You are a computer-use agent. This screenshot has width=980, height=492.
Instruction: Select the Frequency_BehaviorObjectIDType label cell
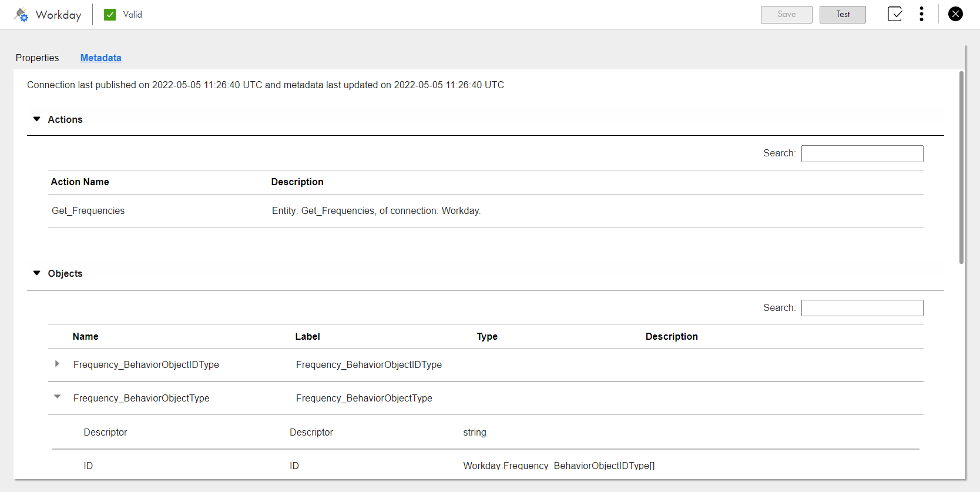[x=369, y=365]
